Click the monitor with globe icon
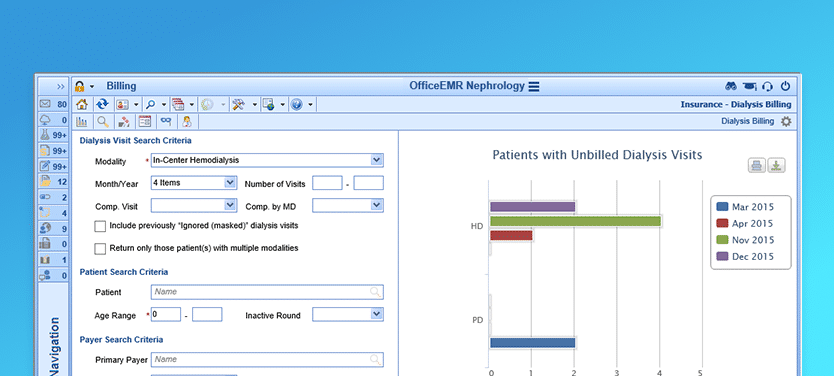 269,104
